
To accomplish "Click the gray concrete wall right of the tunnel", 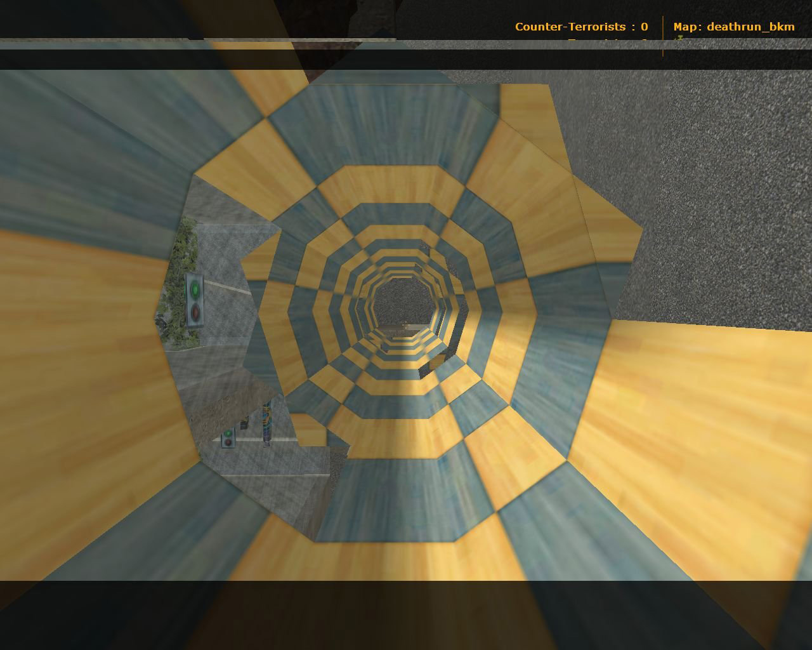I will (730, 190).
